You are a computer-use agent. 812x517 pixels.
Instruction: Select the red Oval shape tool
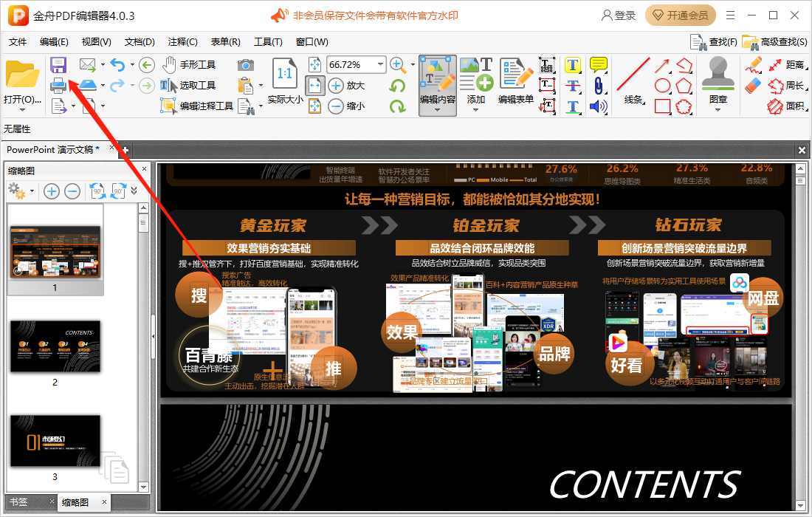pyautogui.click(x=662, y=86)
